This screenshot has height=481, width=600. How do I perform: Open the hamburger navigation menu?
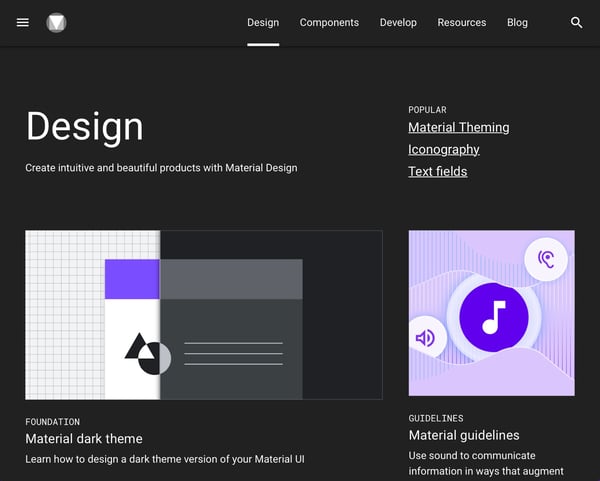point(23,23)
